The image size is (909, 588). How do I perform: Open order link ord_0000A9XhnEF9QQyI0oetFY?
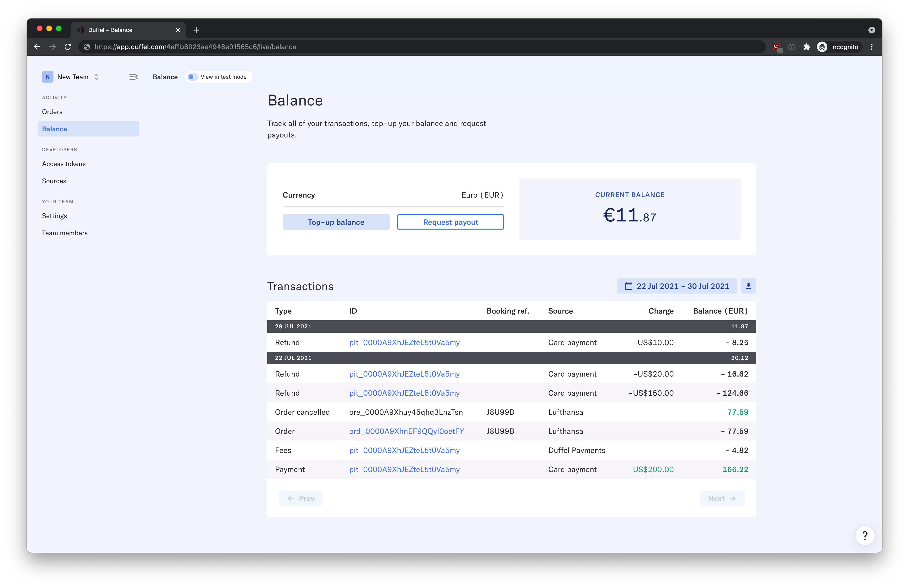[x=406, y=431]
